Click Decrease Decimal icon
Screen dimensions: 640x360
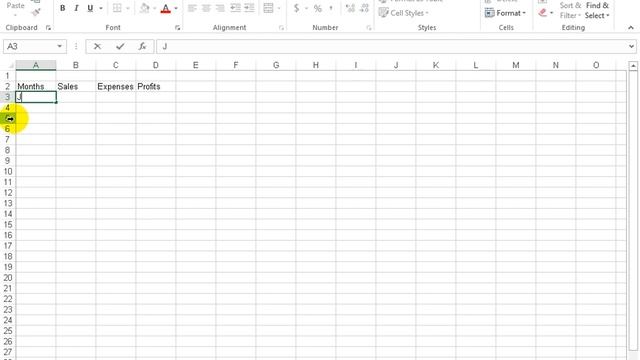tap(364, 8)
